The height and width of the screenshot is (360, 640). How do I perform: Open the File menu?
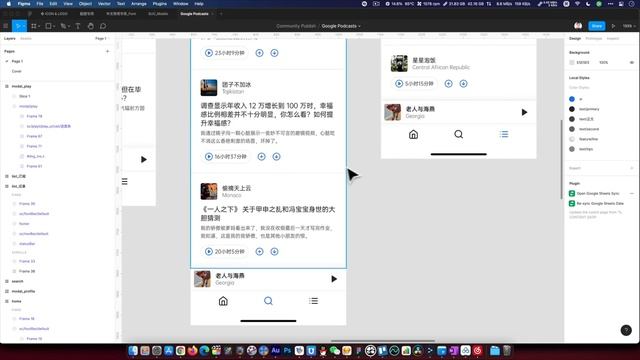click(x=40, y=4)
